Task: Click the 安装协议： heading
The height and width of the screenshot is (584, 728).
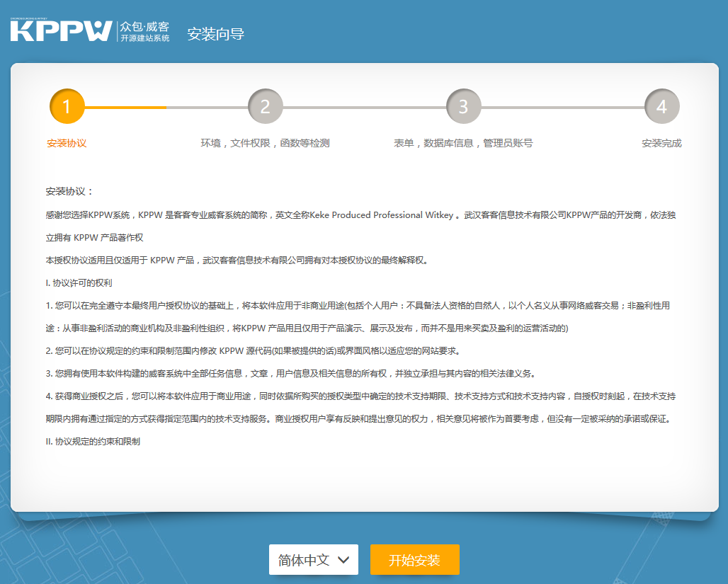Action: pyautogui.click(x=69, y=191)
